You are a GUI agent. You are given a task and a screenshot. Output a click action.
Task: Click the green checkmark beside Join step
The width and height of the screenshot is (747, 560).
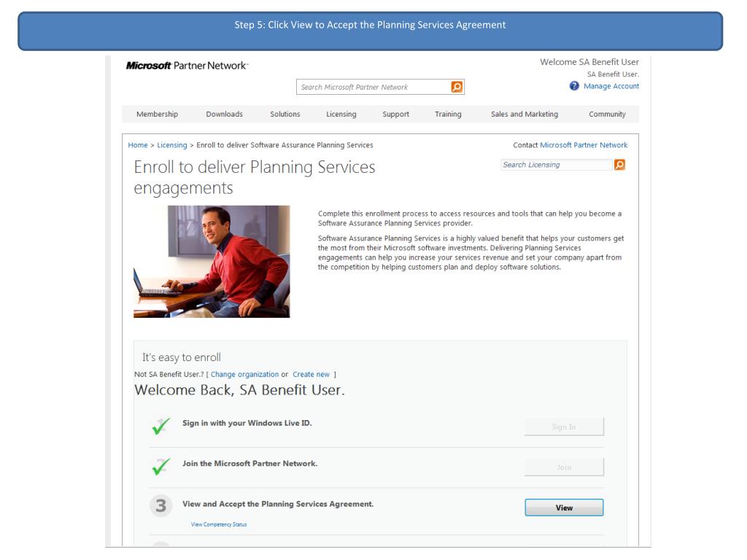(x=161, y=466)
